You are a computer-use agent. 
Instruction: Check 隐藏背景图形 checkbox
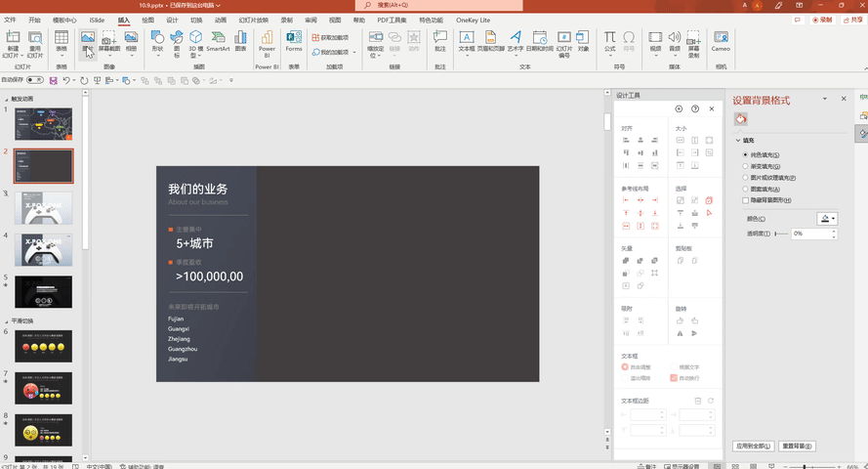point(747,200)
